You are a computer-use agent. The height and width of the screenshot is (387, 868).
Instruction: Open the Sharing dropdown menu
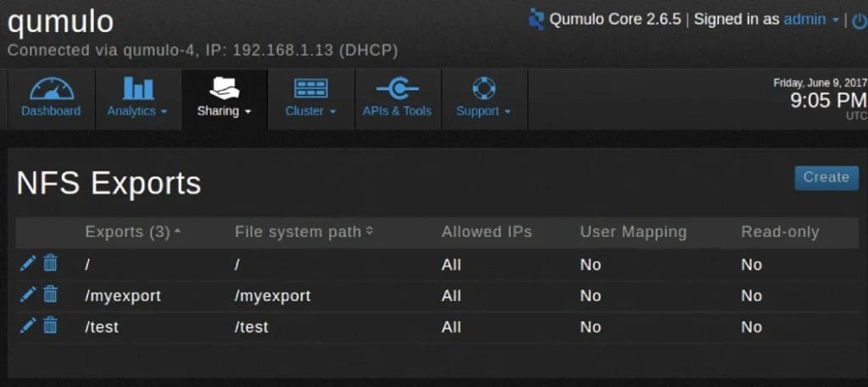click(225, 110)
